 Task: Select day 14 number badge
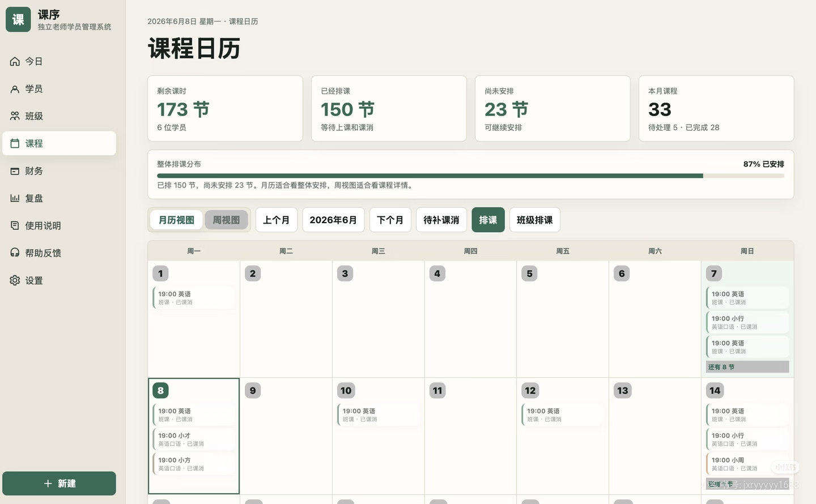click(x=715, y=391)
